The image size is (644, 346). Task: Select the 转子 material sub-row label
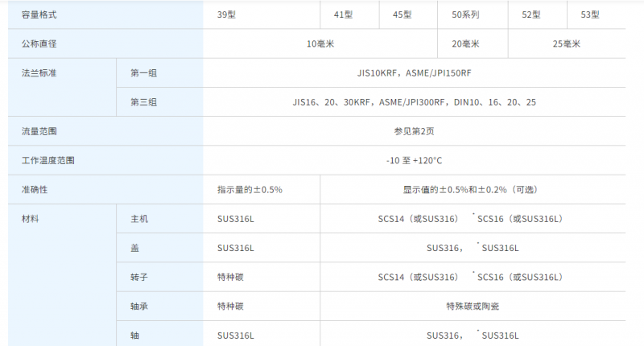coord(139,277)
